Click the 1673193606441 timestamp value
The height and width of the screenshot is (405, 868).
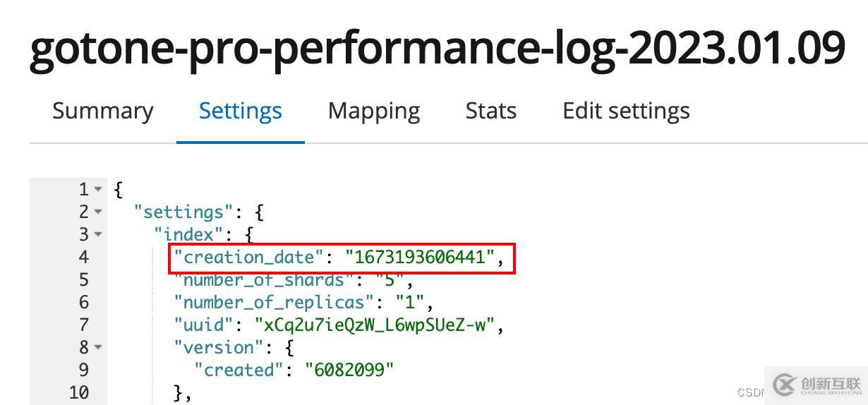[x=420, y=257]
